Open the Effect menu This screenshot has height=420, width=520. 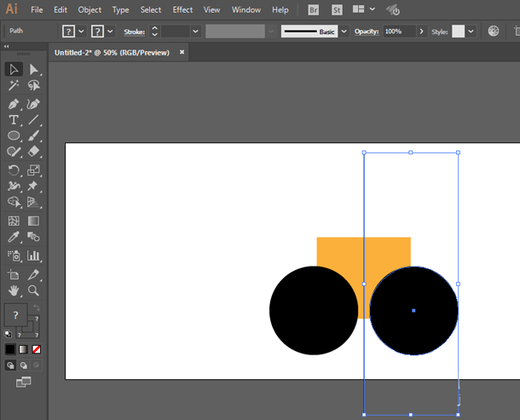coord(182,10)
